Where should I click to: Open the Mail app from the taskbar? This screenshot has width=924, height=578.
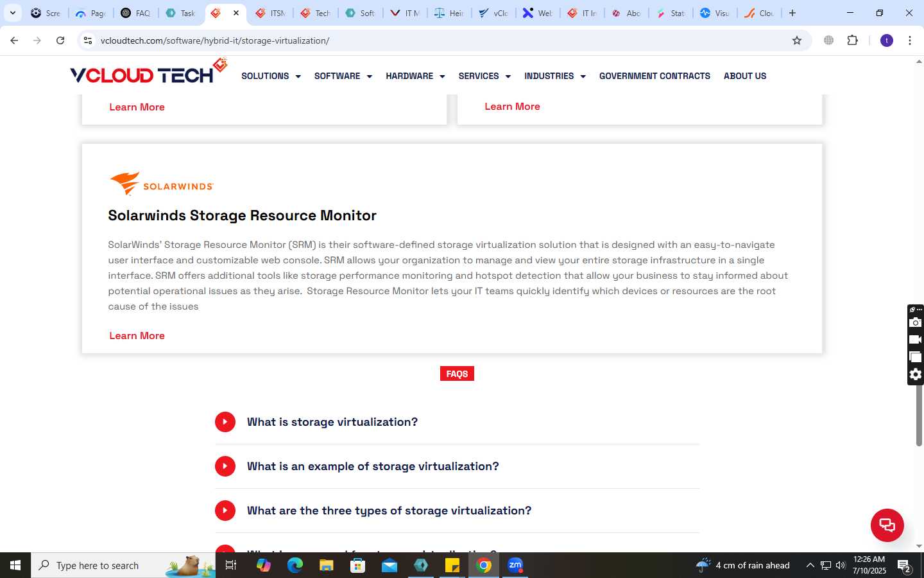(389, 565)
